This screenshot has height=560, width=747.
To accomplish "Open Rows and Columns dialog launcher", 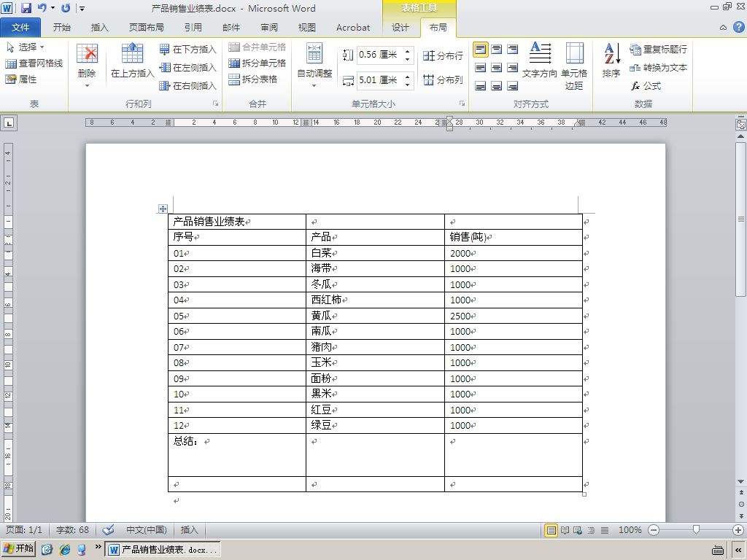I will (215, 104).
